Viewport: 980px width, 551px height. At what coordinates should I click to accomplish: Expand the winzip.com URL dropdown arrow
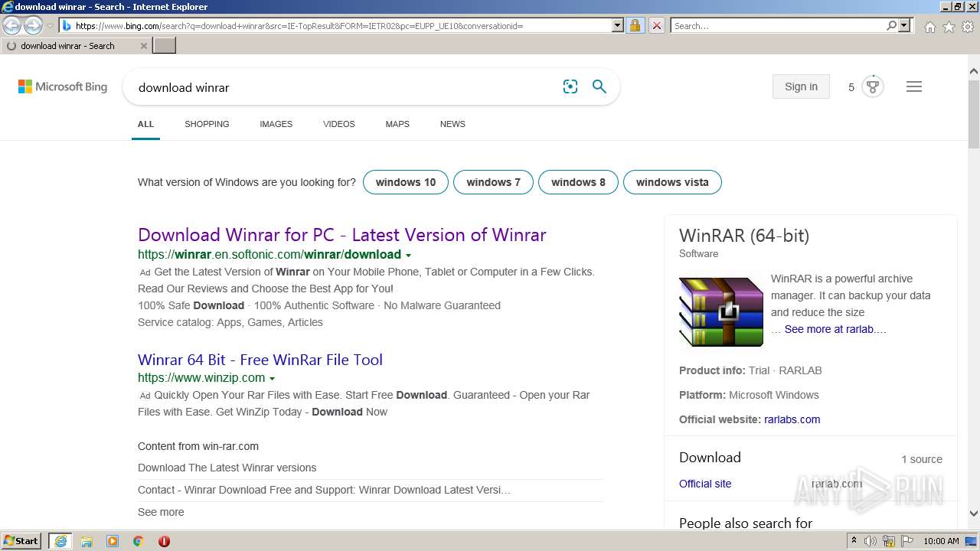coord(272,379)
